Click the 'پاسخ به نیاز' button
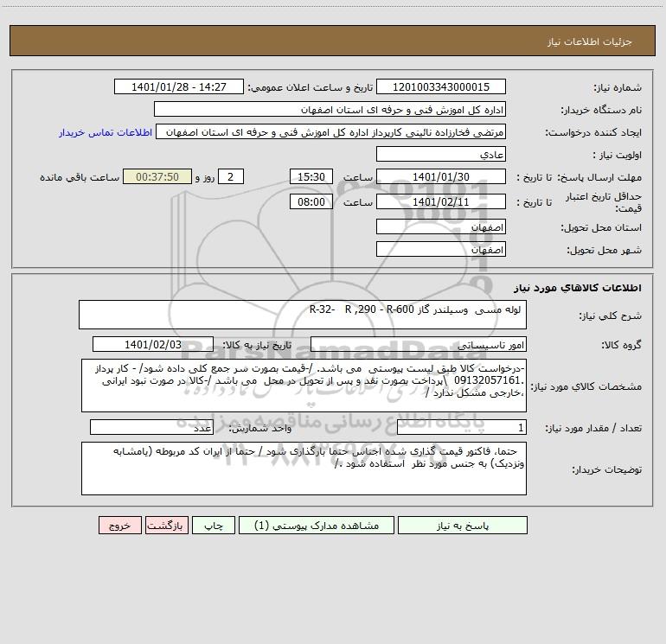Screen dimensions: 666x644 click(463, 525)
